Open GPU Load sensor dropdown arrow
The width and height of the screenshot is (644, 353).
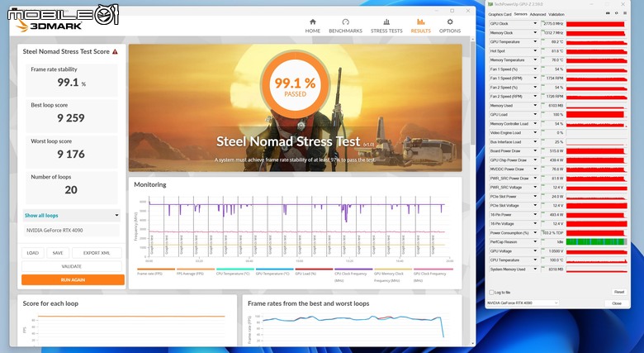(x=535, y=115)
